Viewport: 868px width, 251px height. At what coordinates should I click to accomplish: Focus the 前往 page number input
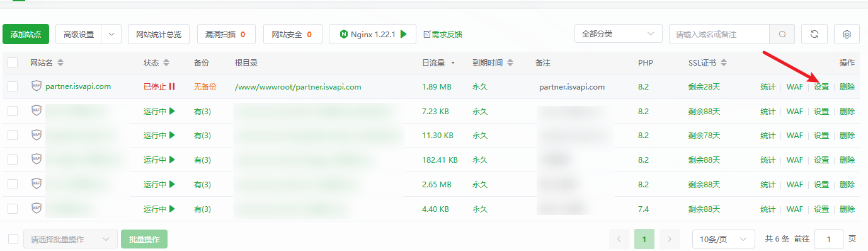[829, 239]
